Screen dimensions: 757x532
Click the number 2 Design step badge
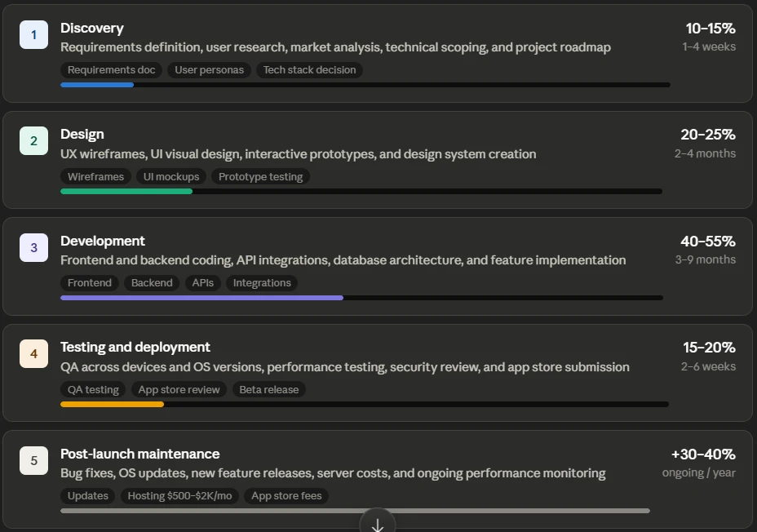(x=33, y=141)
